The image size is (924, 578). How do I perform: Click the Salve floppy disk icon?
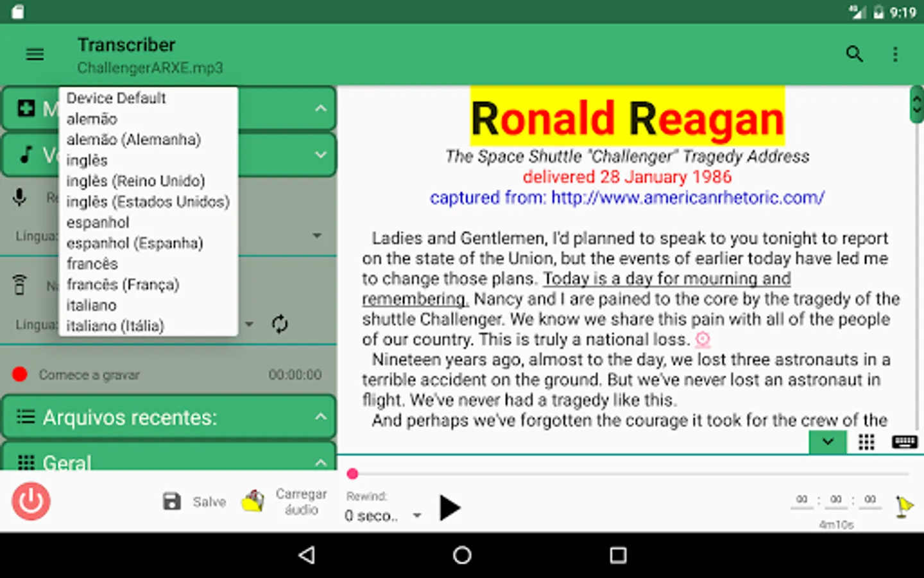pos(172,502)
